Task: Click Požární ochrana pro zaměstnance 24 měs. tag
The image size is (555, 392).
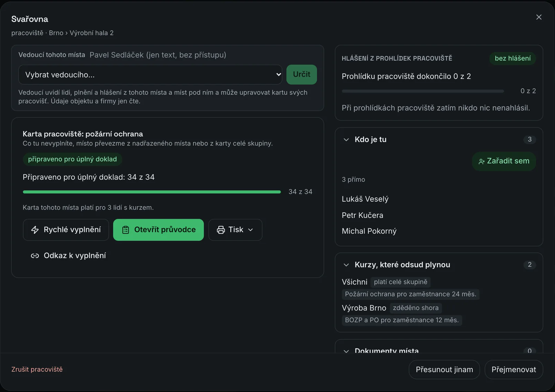Action: [411, 294]
